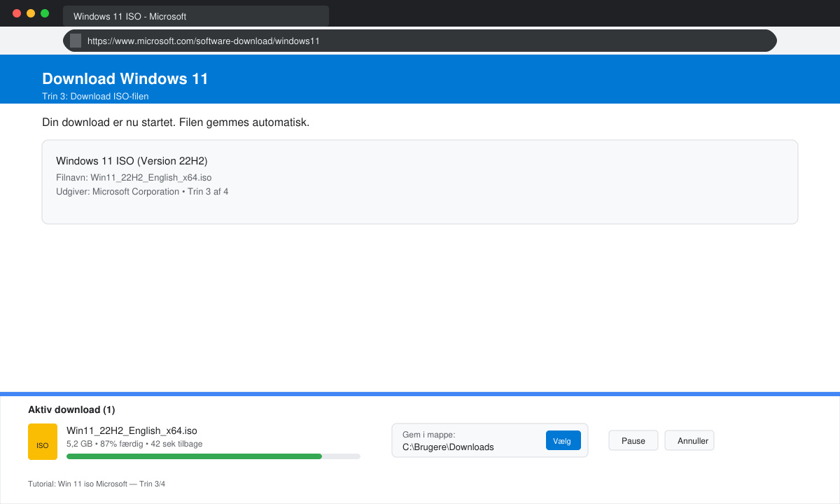Click the 5,2 GB • 87% færdig status text
This screenshot has height=504, width=840.
click(134, 444)
